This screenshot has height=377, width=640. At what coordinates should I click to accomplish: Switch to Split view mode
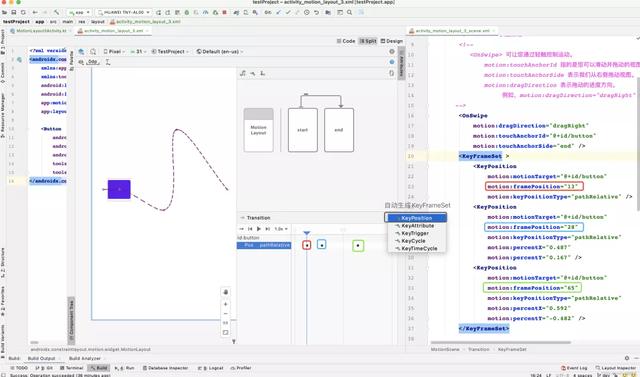click(x=368, y=41)
